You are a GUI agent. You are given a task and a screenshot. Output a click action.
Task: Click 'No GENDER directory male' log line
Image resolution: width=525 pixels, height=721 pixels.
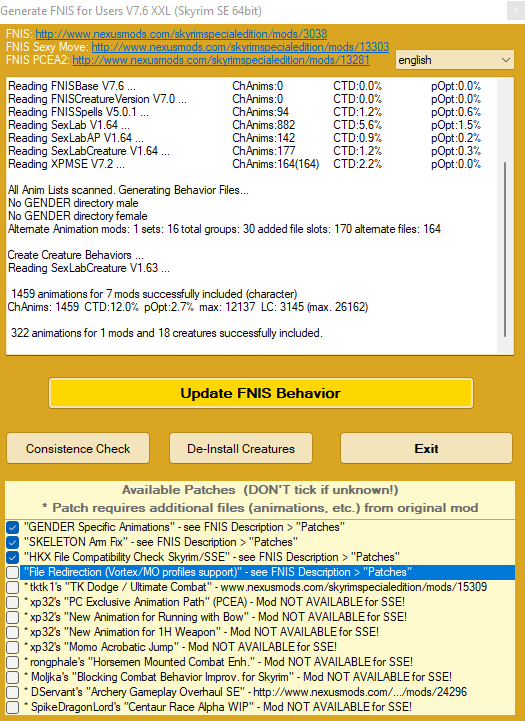73,203
